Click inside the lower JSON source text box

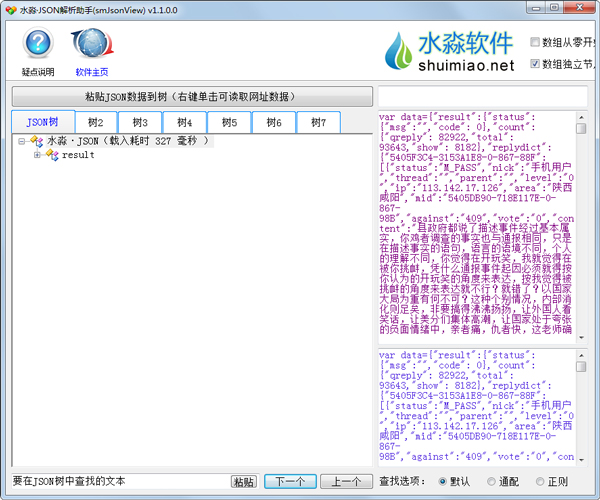click(x=477, y=407)
